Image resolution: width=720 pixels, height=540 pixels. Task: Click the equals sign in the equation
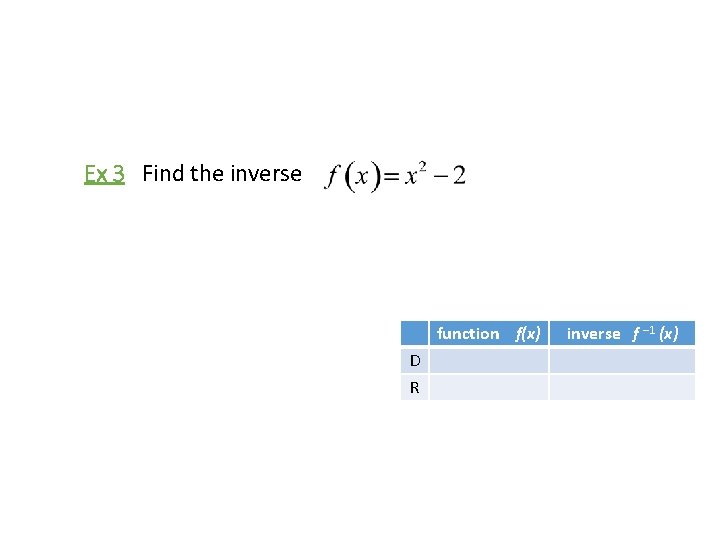(x=392, y=176)
